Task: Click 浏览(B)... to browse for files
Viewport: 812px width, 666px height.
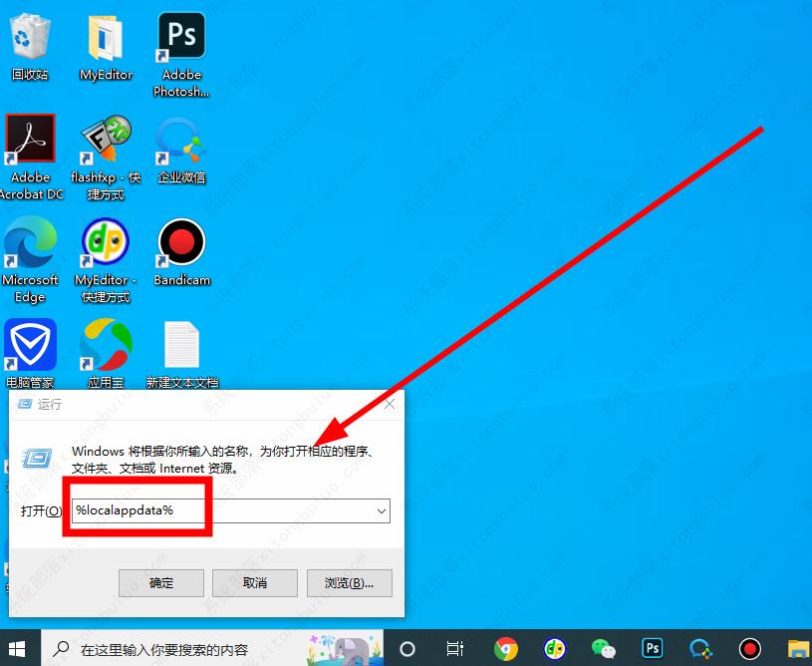Action: pyautogui.click(x=349, y=583)
